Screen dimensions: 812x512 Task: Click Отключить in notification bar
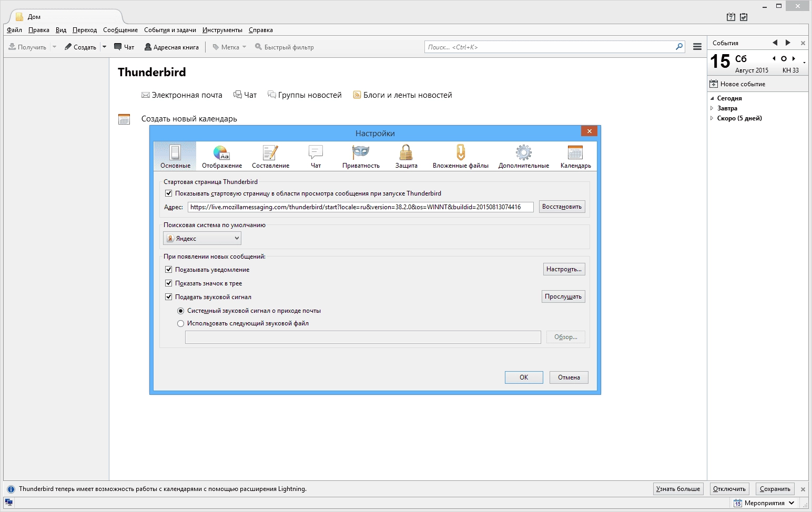(729, 489)
